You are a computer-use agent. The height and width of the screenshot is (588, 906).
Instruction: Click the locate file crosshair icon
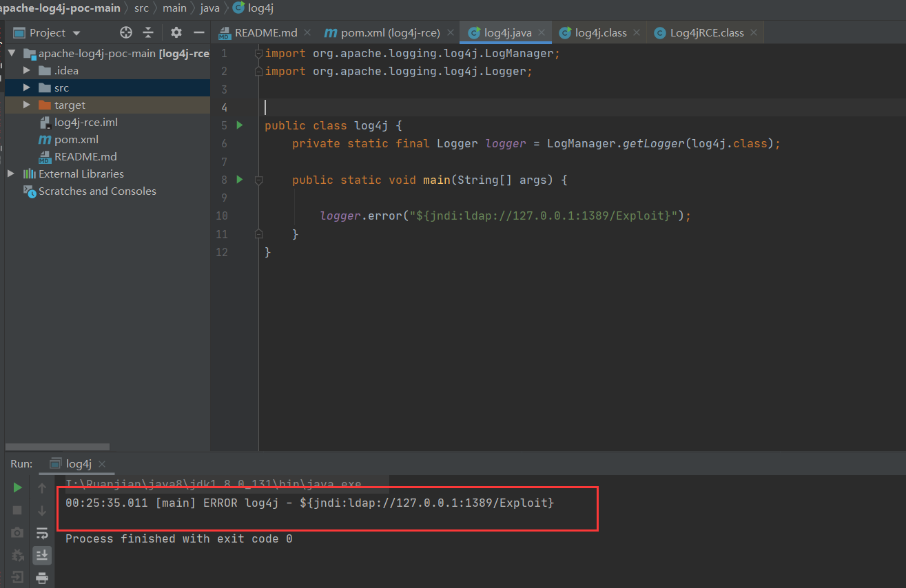pyautogui.click(x=125, y=32)
